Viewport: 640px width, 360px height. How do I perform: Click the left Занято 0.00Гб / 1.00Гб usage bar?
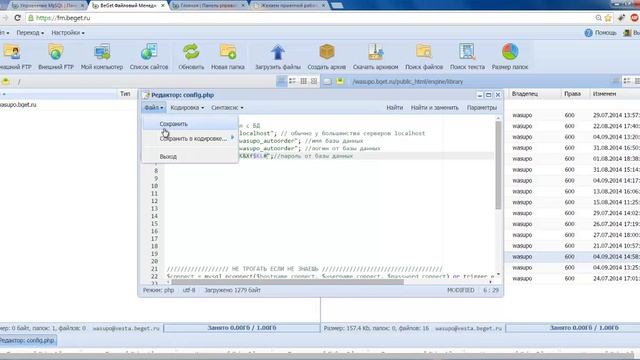pos(242,328)
